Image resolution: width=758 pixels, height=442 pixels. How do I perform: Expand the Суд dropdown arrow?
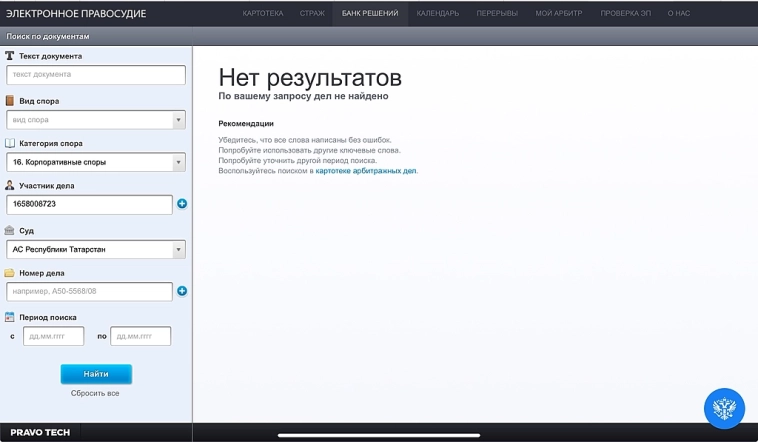pos(179,250)
